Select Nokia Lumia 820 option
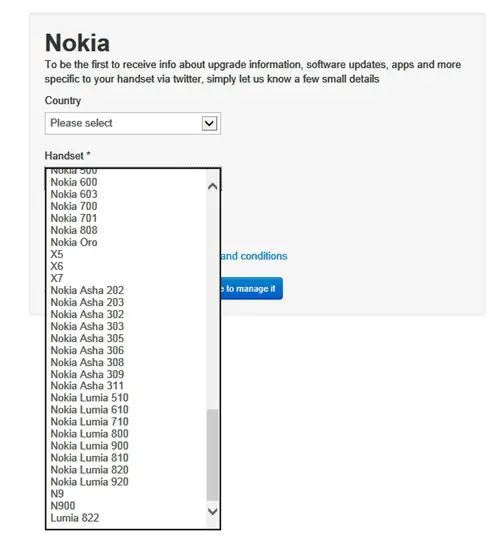Screen dimensions: 500x536 [x=126, y=469]
